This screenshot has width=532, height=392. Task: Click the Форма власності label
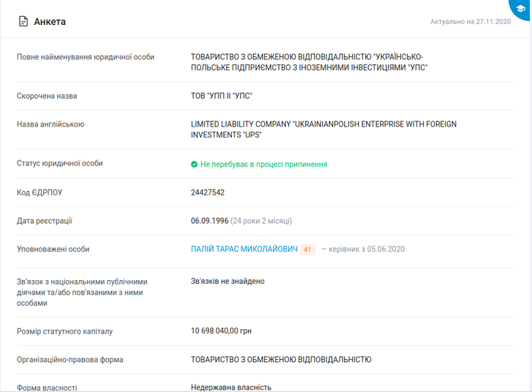[x=47, y=388]
